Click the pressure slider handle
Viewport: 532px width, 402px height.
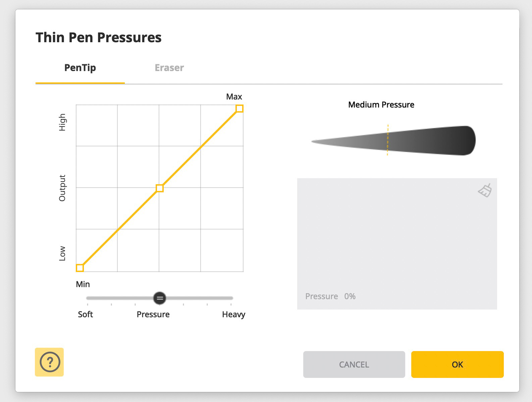[160, 298]
